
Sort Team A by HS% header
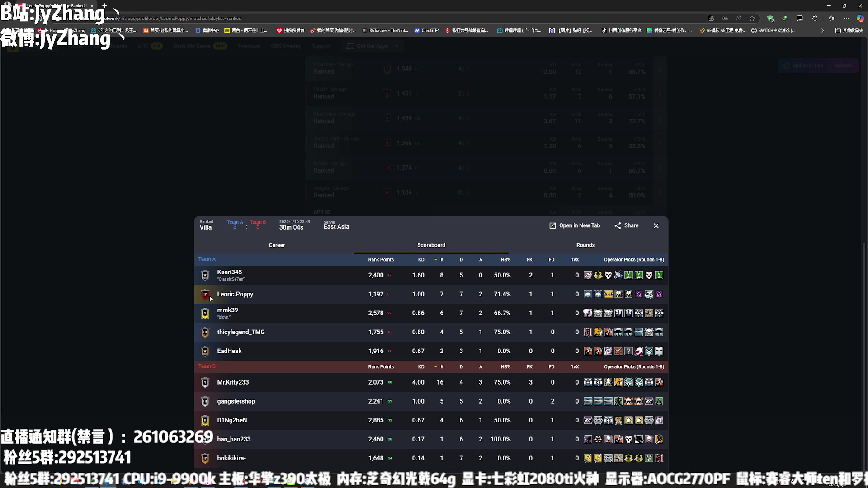pos(505,260)
